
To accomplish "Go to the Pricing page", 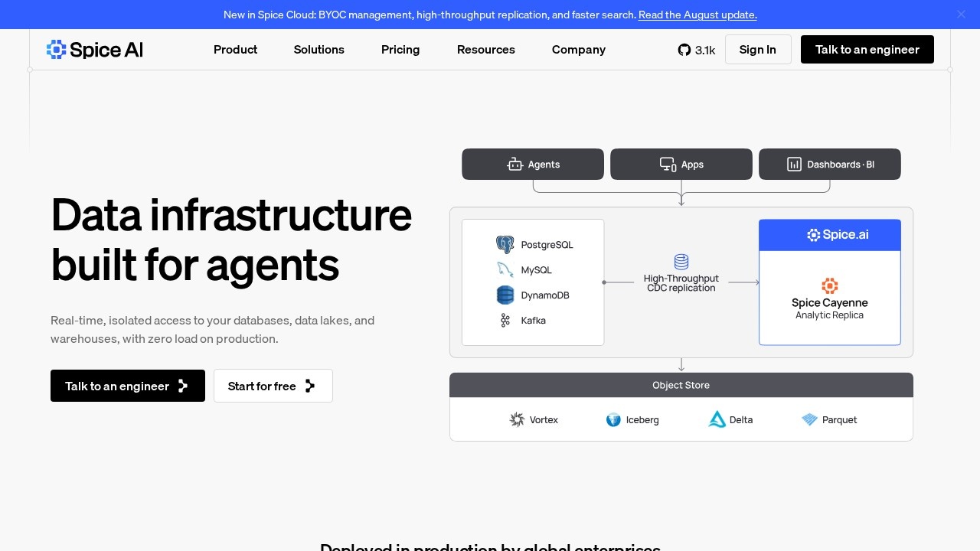I will tap(400, 50).
